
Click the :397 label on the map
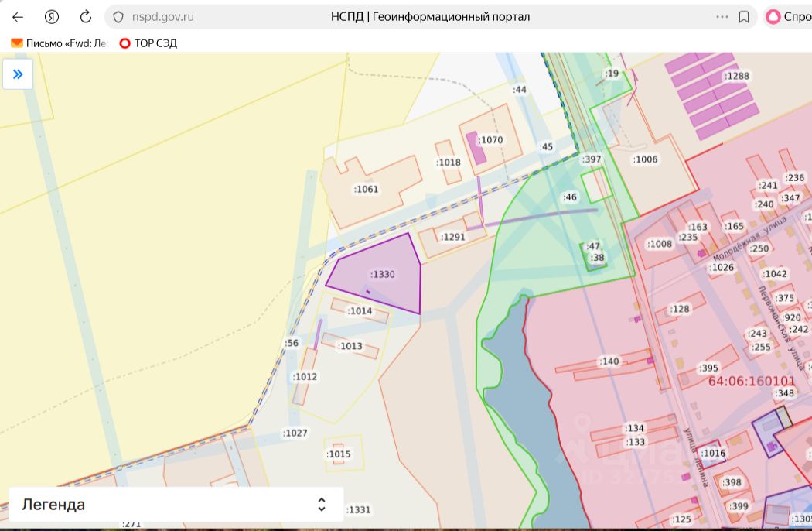point(592,159)
